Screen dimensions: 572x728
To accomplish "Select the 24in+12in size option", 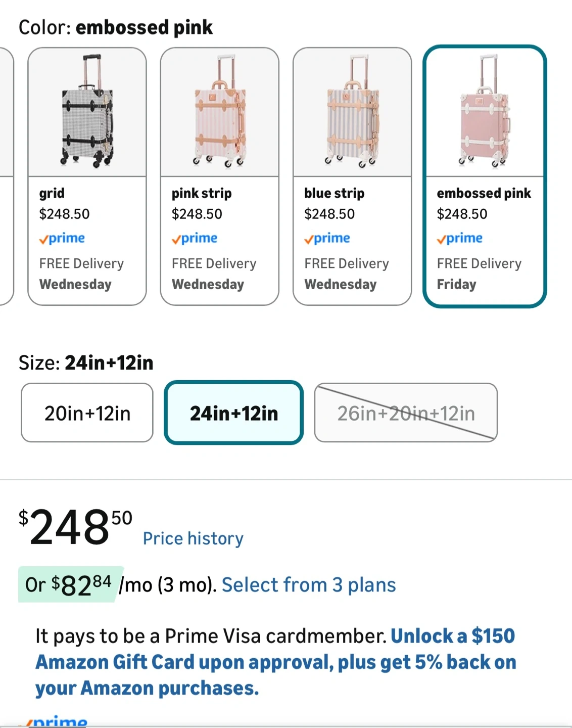I will point(233,413).
